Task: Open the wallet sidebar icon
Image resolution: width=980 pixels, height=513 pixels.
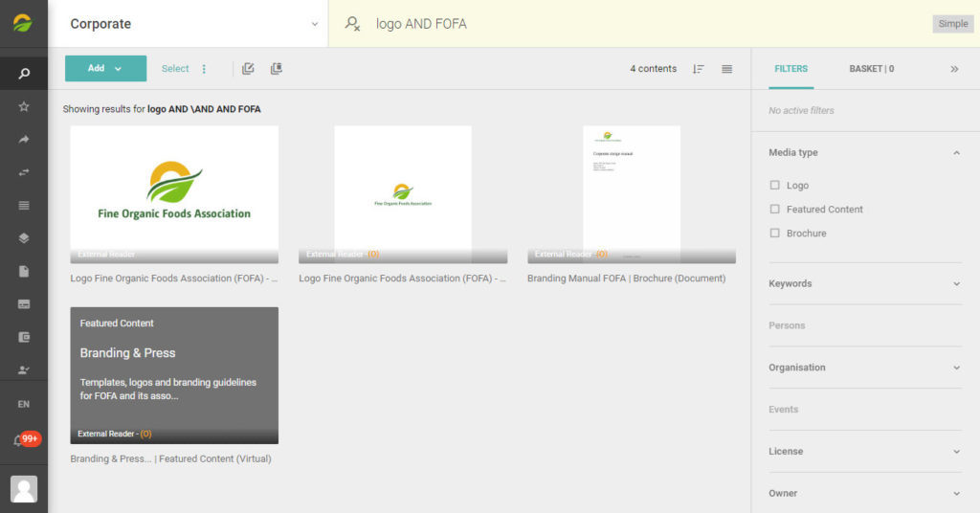Action: tap(24, 338)
